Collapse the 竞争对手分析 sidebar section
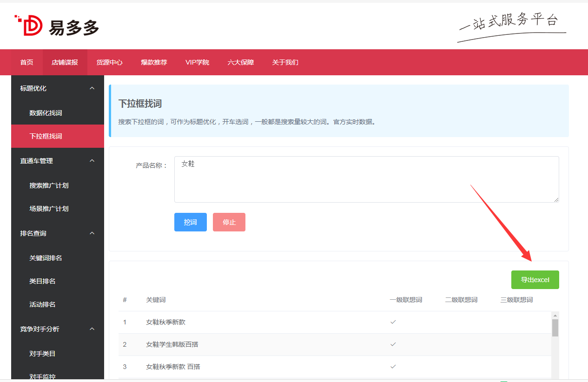 tap(92, 329)
